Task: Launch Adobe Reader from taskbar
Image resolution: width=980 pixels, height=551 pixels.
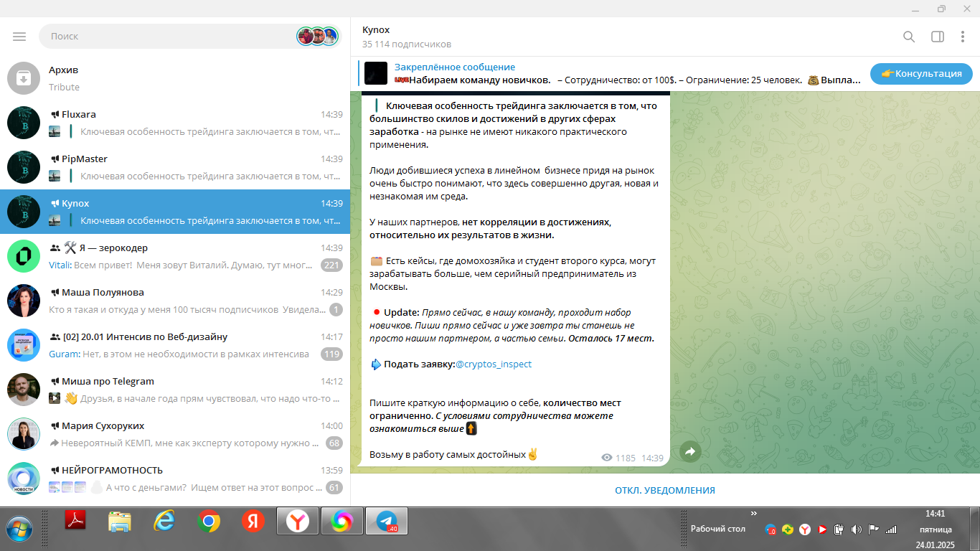Action: click(75, 521)
